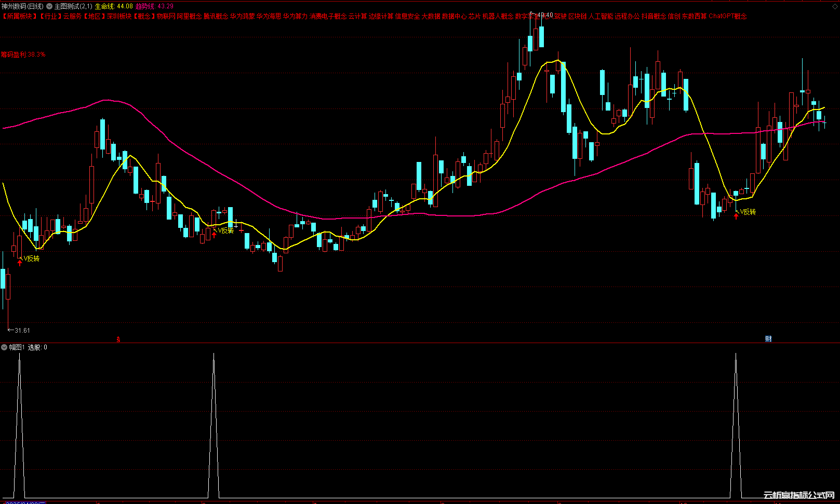Click the 选股 value label in sub-chart
This screenshot has width=840, height=504.
coord(37,347)
